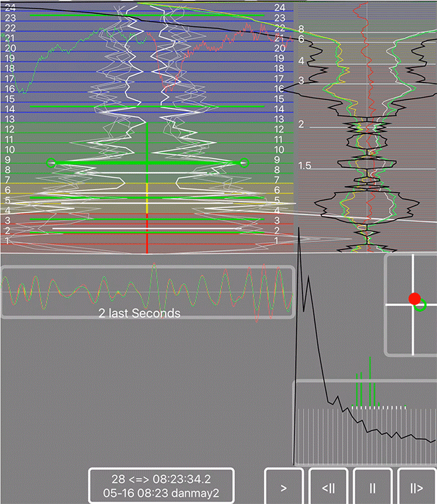437x504 pixels.
Task: Step back one frame with <|| button
Action: (328, 486)
